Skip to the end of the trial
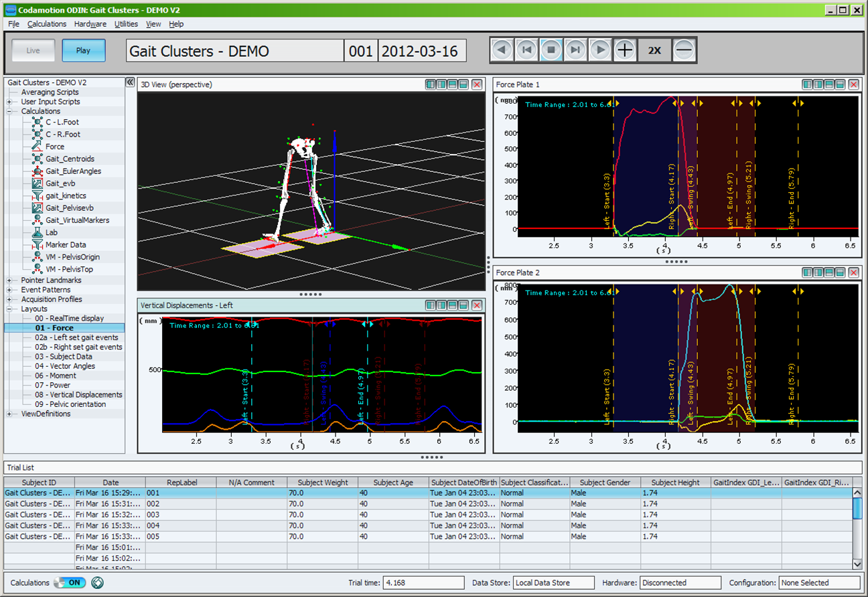This screenshot has width=868, height=597. click(x=576, y=50)
